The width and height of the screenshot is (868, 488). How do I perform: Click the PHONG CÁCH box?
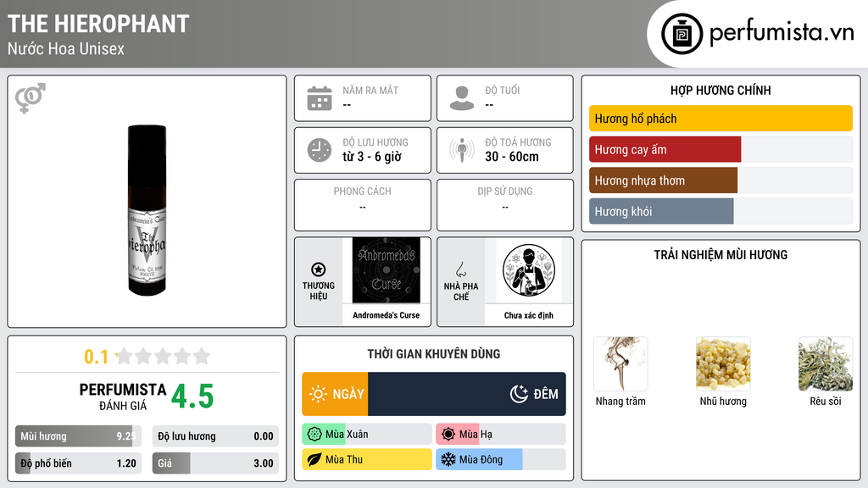[x=363, y=205]
